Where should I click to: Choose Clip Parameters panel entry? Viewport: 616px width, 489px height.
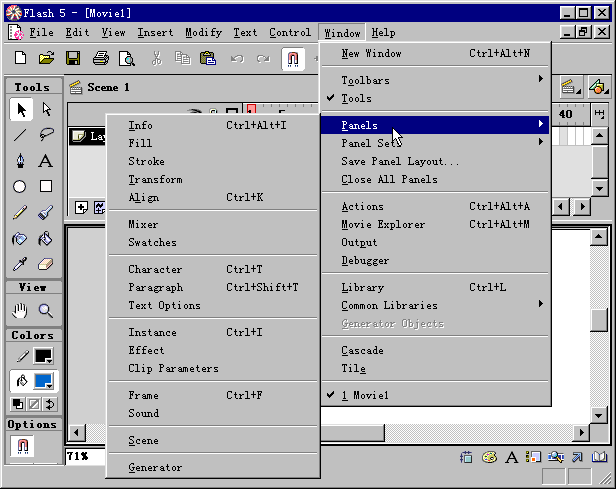[213, 368]
